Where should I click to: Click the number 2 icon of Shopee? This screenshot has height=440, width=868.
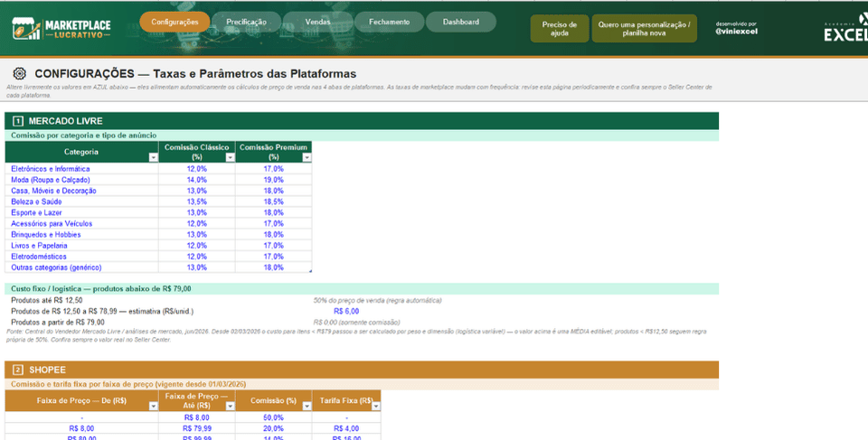[x=18, y=370]
